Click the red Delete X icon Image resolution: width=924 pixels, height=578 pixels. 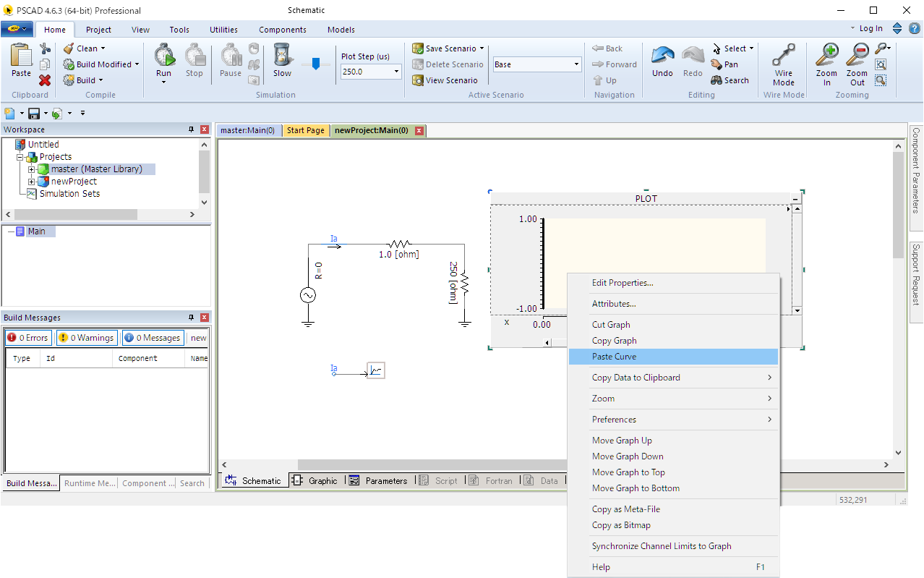[x=45, y=80]
